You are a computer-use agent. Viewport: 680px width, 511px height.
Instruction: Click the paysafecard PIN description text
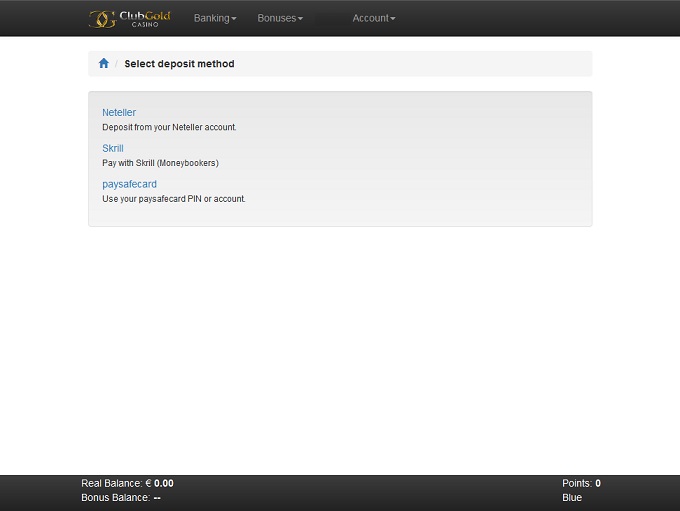tap(174, 199)
